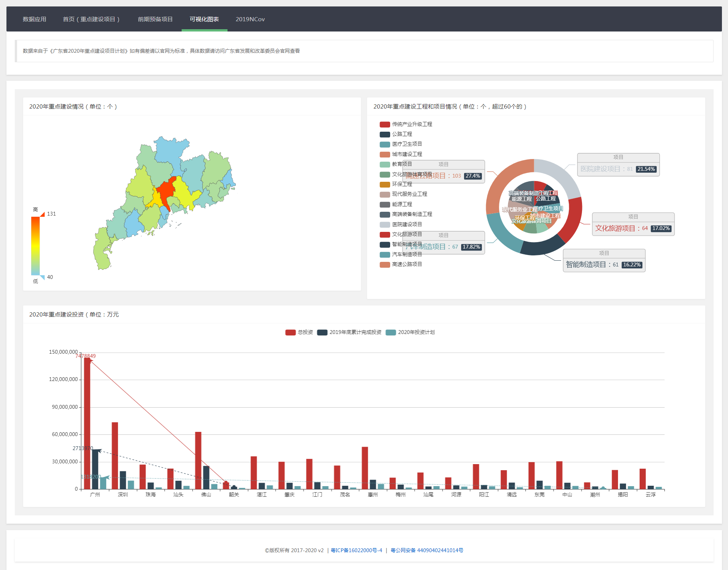Viewport: 728px width, 570px height.
Task: Open 前期预备项目 navigation item
Action: [155, 19]
